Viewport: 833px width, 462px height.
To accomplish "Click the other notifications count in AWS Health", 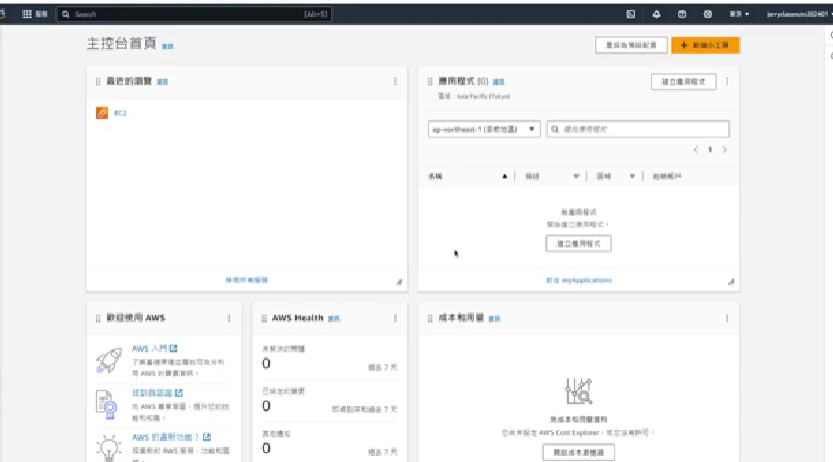I will coord(266,449).
